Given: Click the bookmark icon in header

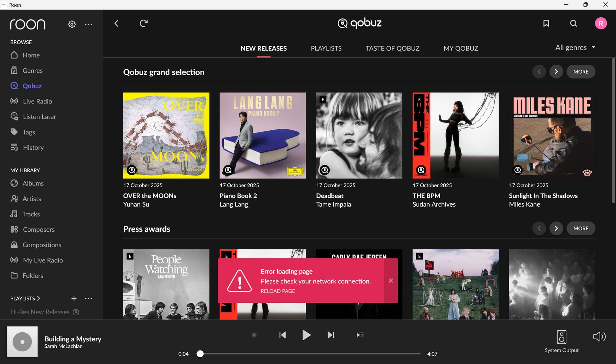Looking at the screenshot, I should coord(546,23).
